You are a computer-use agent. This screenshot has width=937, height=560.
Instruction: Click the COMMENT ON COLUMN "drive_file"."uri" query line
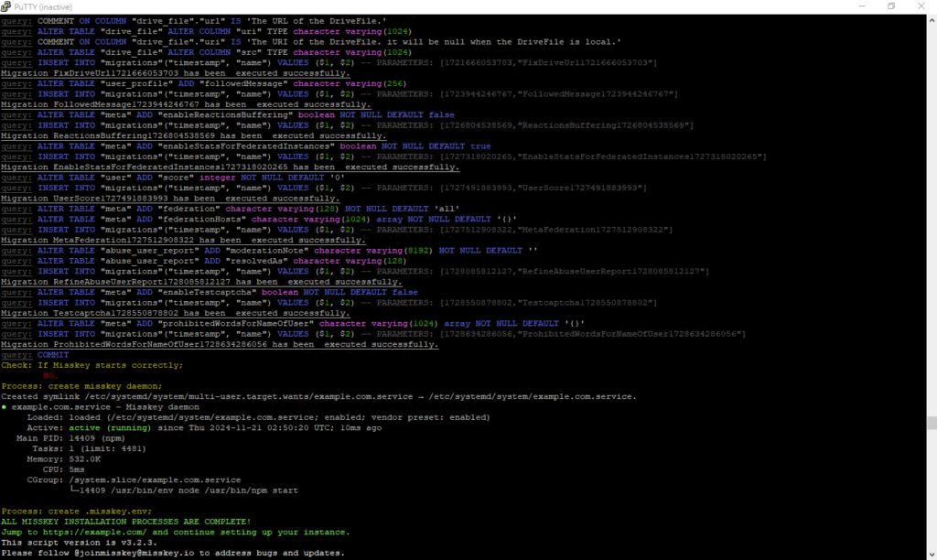pyautogui.click(x=311, y=42)
